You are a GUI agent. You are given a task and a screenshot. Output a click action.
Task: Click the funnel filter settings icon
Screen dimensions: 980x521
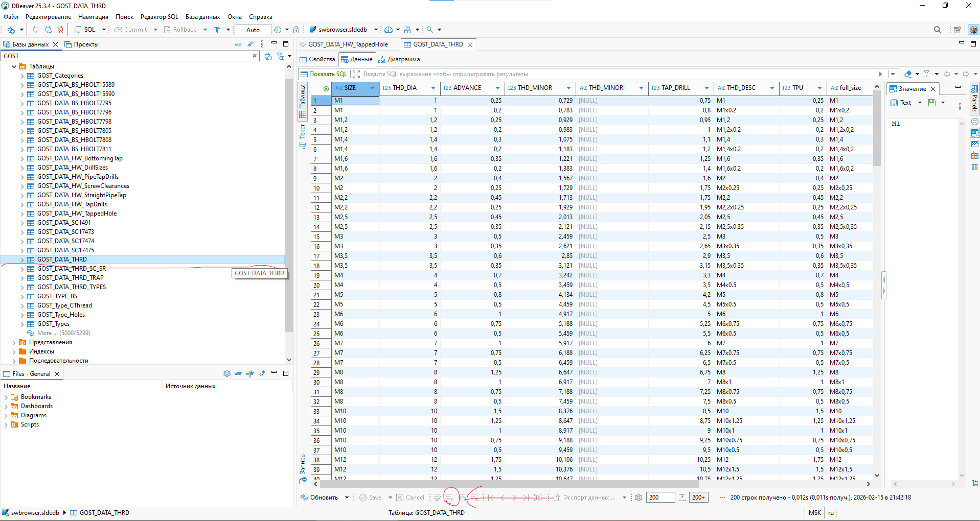click(926, 74)
